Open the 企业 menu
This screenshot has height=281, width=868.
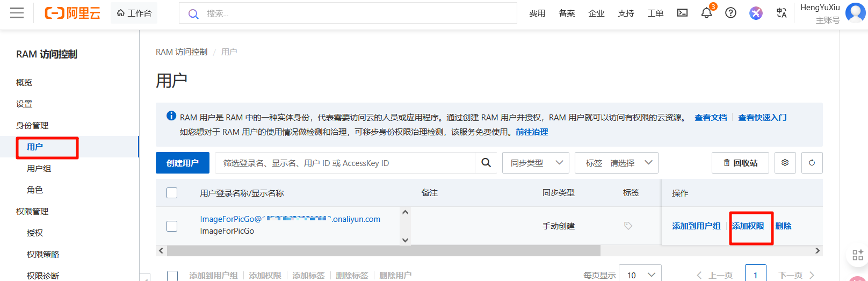(x=596, y=13)
